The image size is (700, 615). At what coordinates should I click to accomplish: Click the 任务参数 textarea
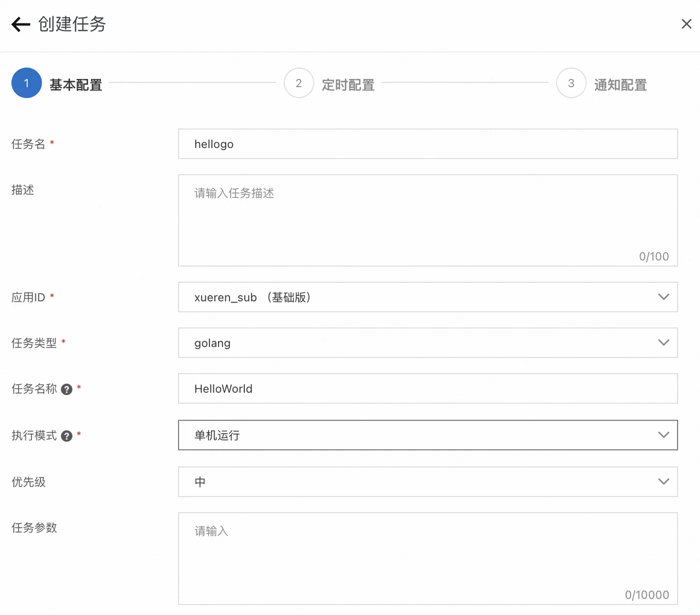point(428,558)
